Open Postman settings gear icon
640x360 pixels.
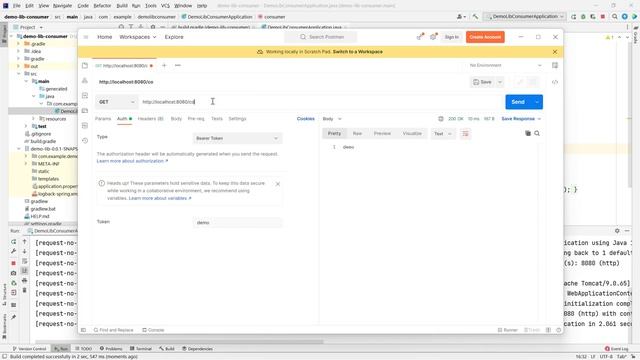coord(433,37)
